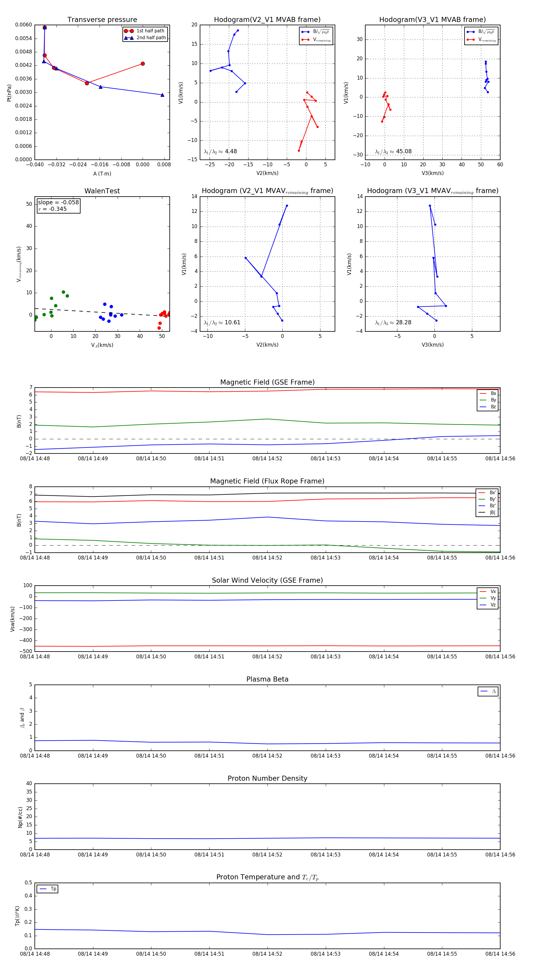535x980 pixels.
Task: Click the 'Hodogram (V3_V1 MVAV remaining frame)' title
Action: coord(432,191)
